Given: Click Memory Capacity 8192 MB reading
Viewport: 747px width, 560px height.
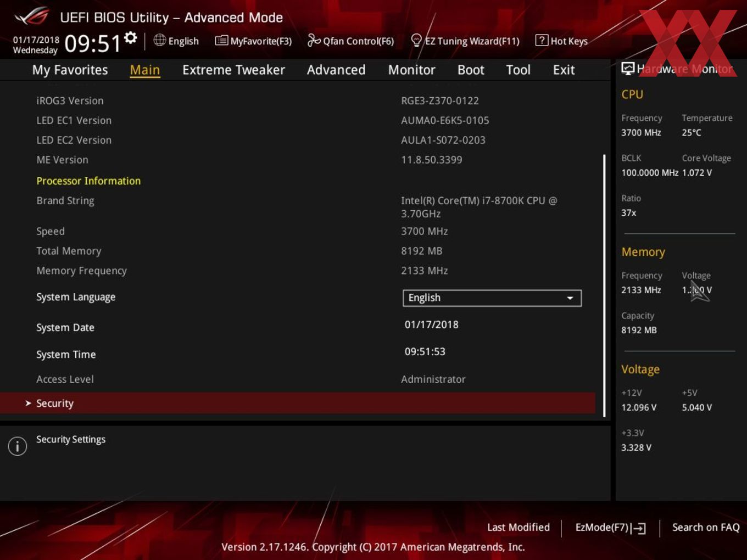Looking at the screenshot, I should click(639, 330).
